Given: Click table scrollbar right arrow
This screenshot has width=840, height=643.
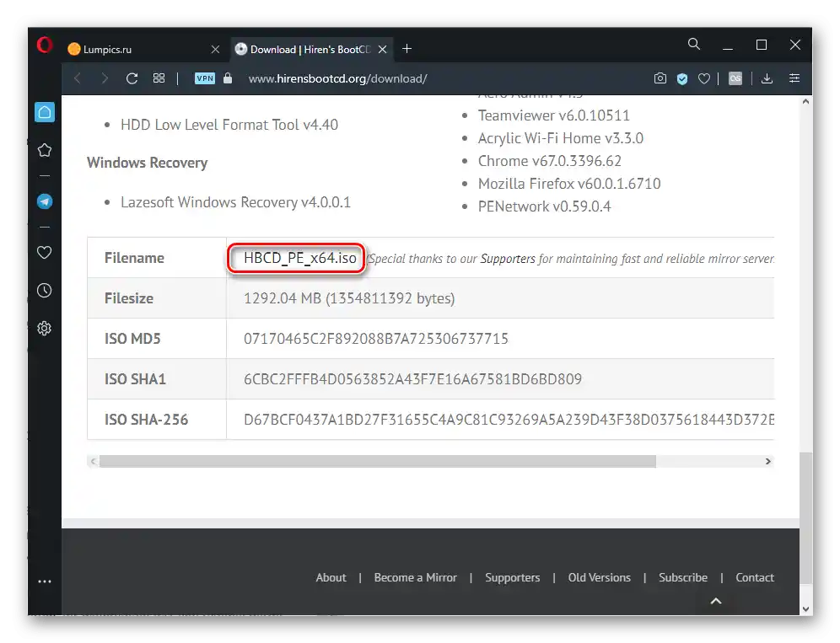Looking at the screenshot, I should point(767,462).
